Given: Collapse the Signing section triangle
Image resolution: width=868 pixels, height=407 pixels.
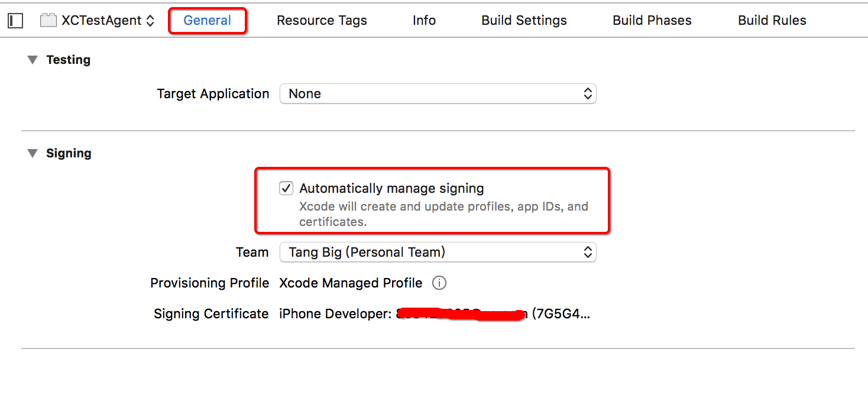Looking at the screenshot, I should pos(33,153).
